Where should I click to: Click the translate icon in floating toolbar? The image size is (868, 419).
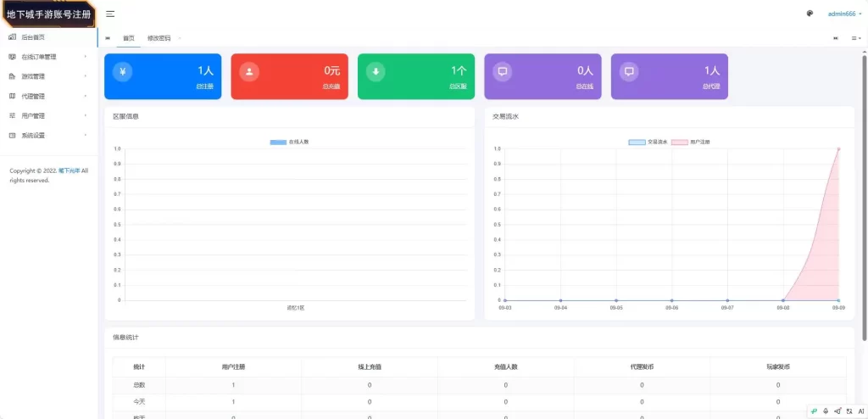click(849, 411)
